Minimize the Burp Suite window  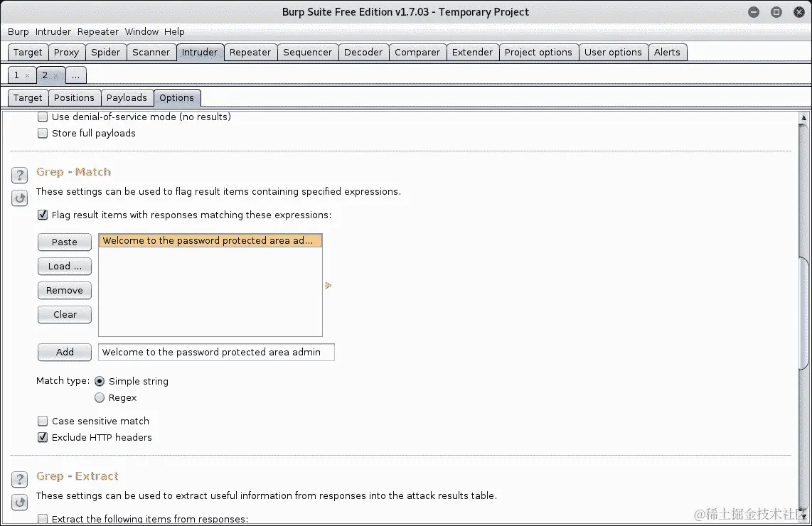coord(754,12)
